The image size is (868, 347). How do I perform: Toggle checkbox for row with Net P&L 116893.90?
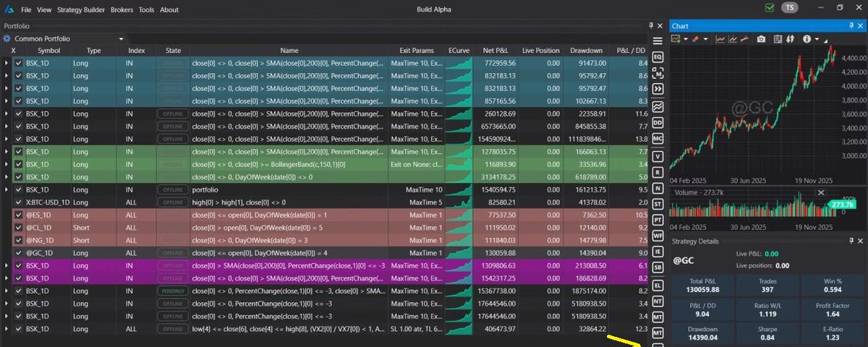point(19,164)
